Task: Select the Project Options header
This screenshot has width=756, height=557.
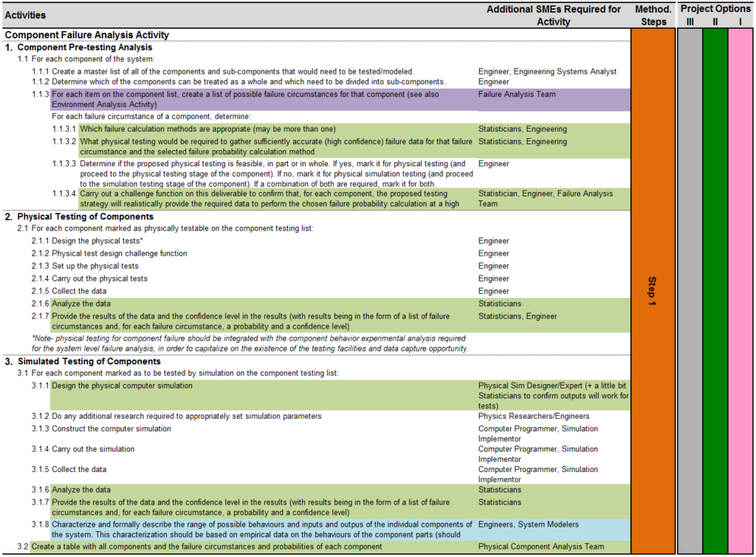Action: (x=715, y=9)
